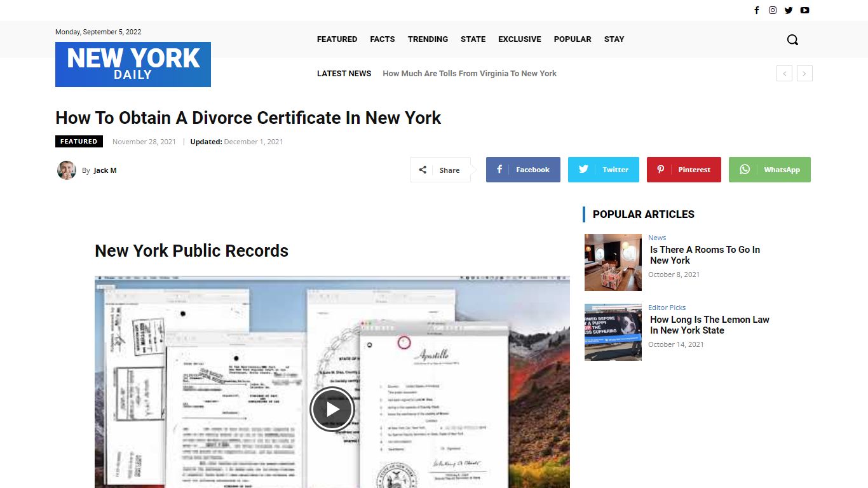Click the New York Public Records heading

coord(191,251)
